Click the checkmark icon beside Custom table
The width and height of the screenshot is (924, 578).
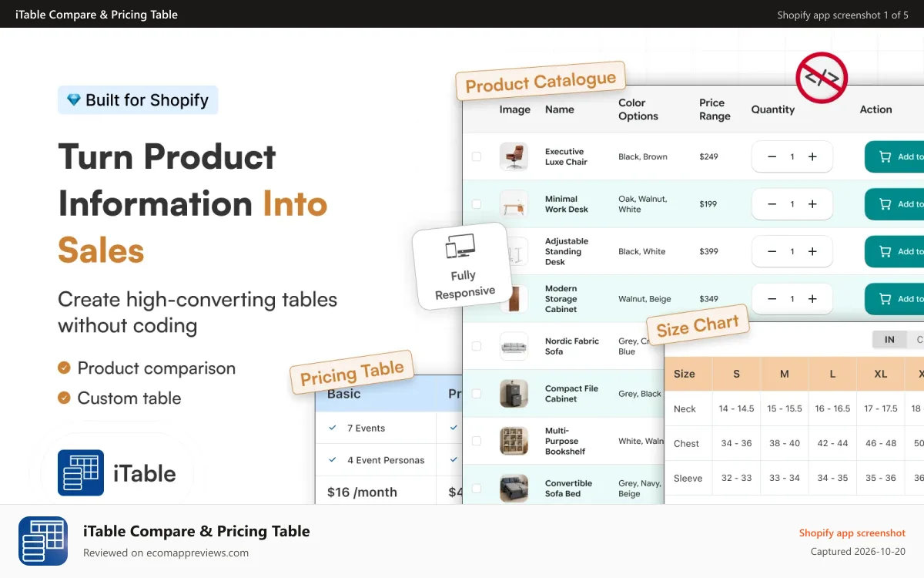pos(64,398)
